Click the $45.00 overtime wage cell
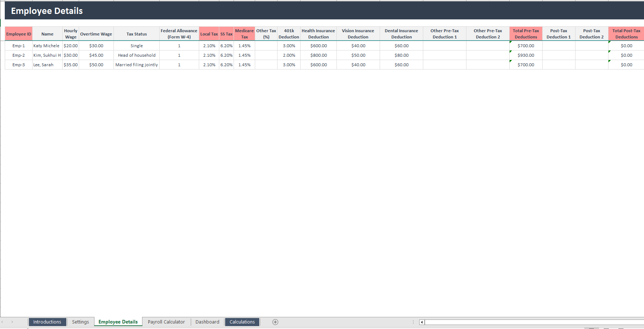The image size is (644, 329). [96, 55]
